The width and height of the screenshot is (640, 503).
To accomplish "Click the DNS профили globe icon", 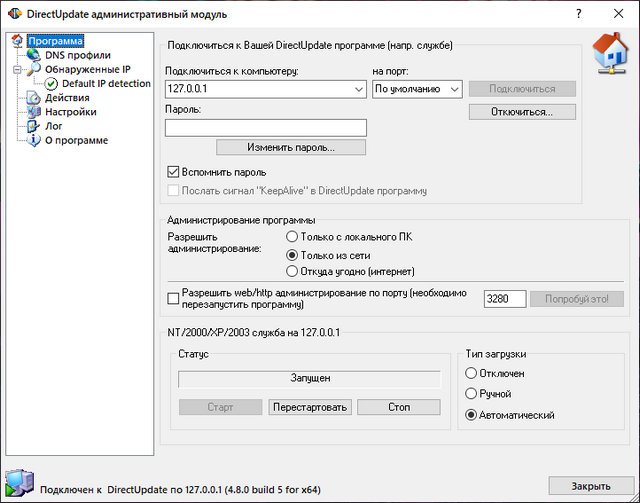I will (x=33, y=55).
